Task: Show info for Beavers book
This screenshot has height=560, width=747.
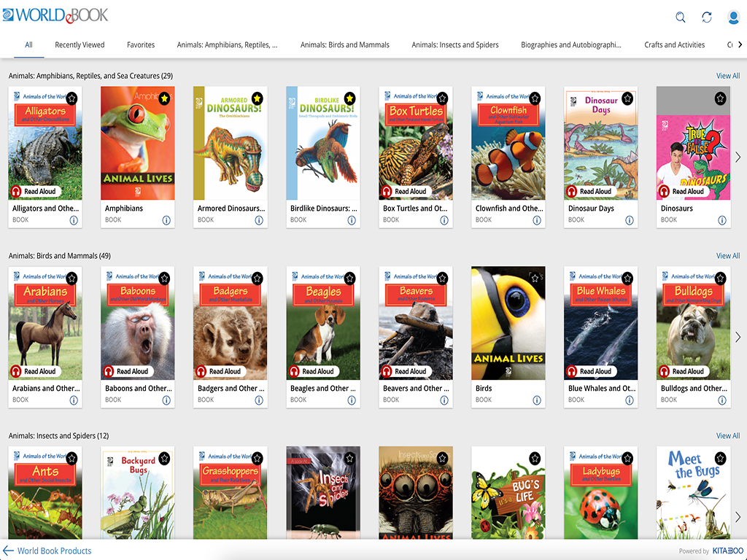Action: [444, 400]
